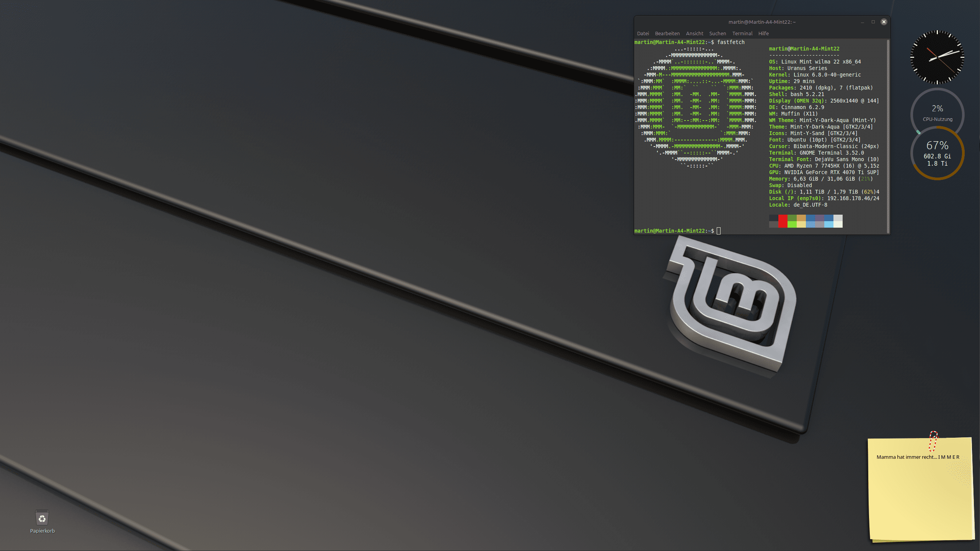
Task: Click the red paperclip on the sticky note
Action: tap(933, 441)
